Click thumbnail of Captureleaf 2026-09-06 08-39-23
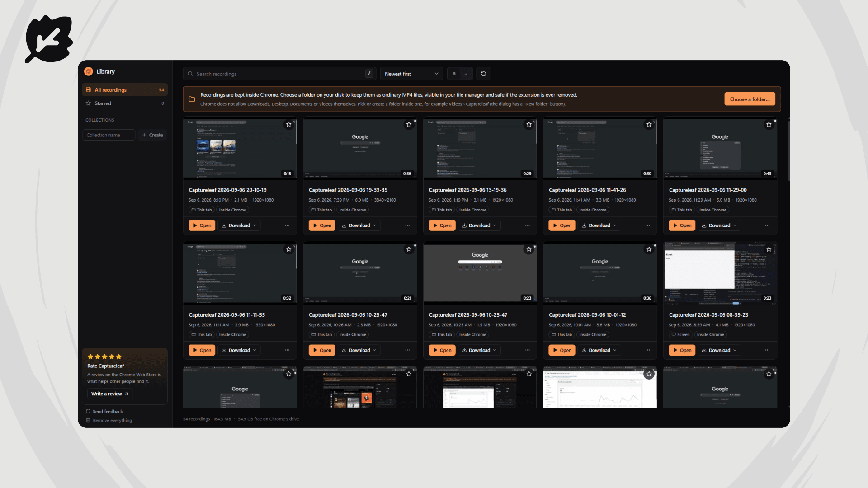868x488 pixels. 720,273
